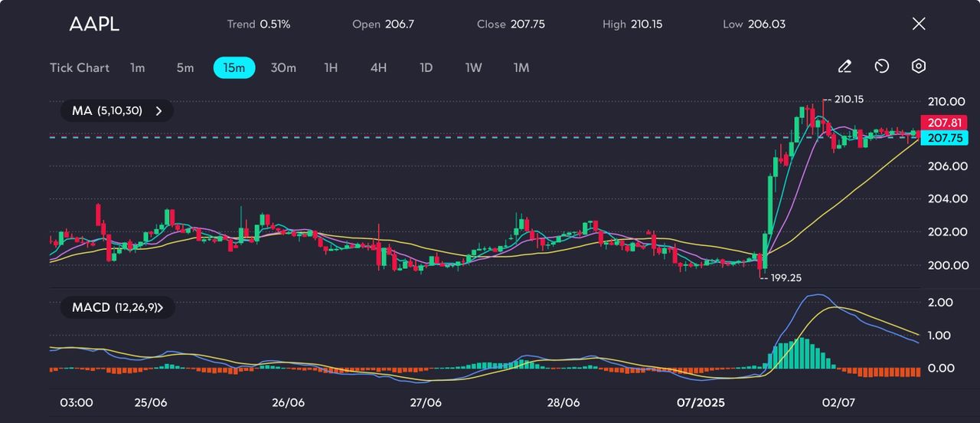980x423 pixels.
Task: Select the 1m timeframe
Action: (137, 67)
